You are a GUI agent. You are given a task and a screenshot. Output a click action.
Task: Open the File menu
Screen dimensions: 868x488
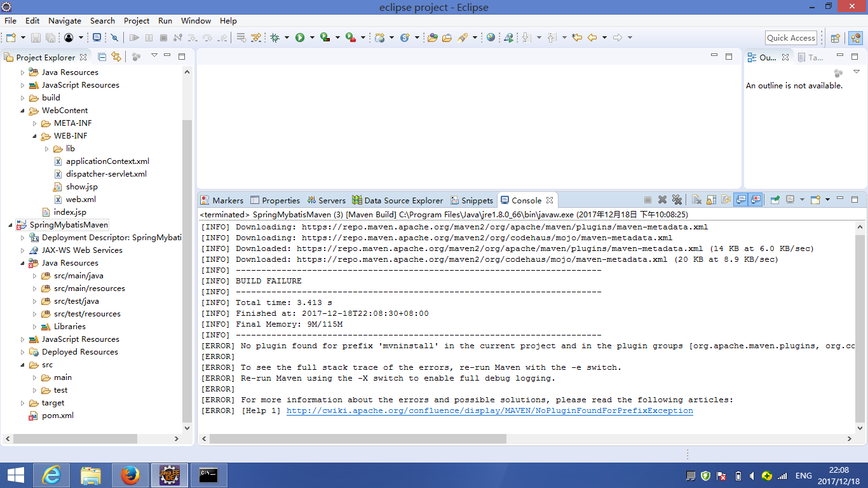point(10,20)
